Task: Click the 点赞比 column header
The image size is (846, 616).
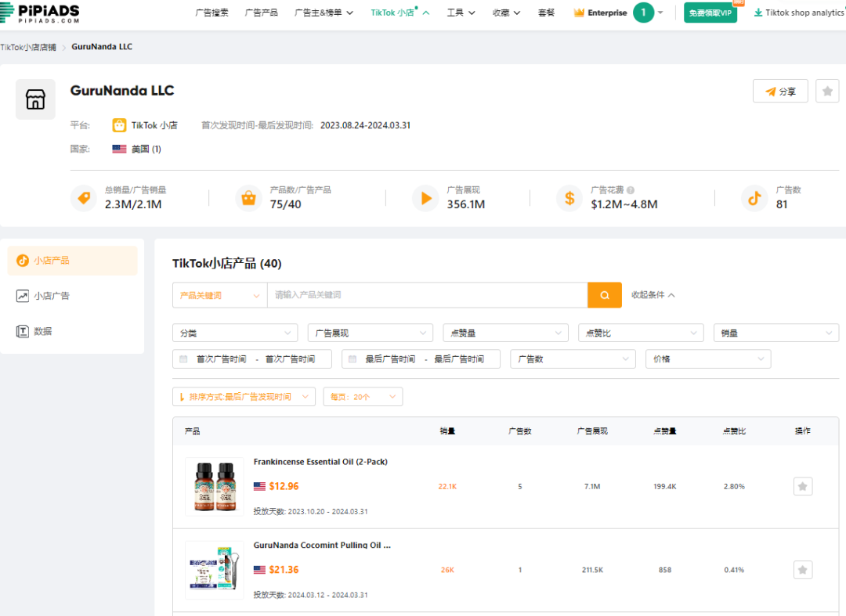Action: click(x=734, y=431)
